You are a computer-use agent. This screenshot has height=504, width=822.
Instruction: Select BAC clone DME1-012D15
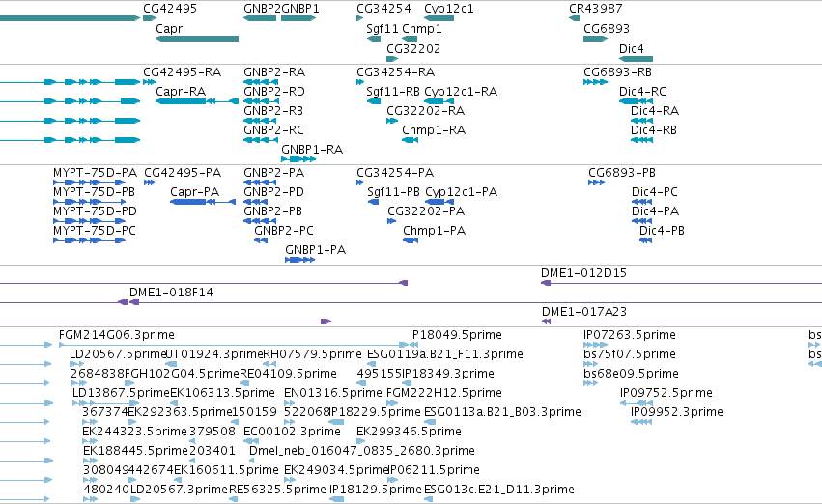pyautogui.click(x=583, y=273)
